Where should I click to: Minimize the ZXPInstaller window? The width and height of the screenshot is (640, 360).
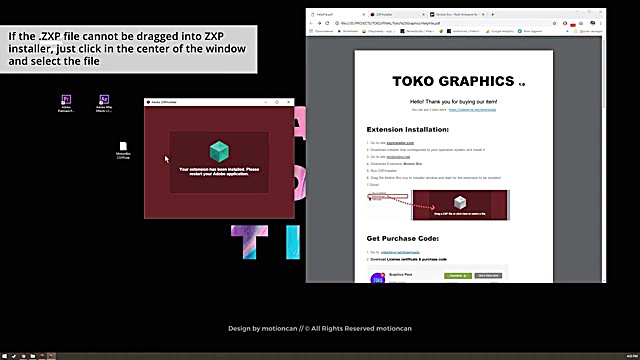[265, 102]
